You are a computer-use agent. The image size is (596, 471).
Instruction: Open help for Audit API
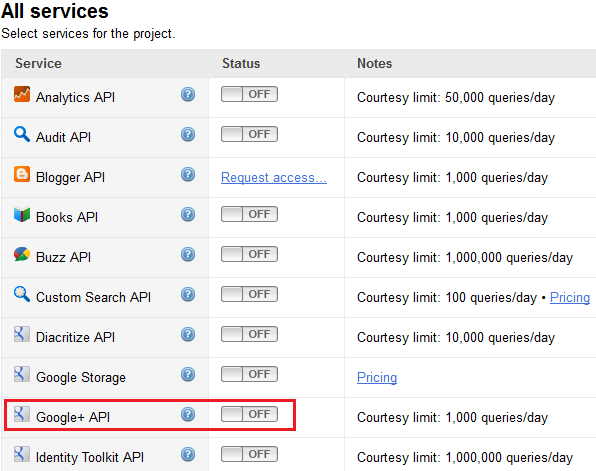click(x=188, y=134)
